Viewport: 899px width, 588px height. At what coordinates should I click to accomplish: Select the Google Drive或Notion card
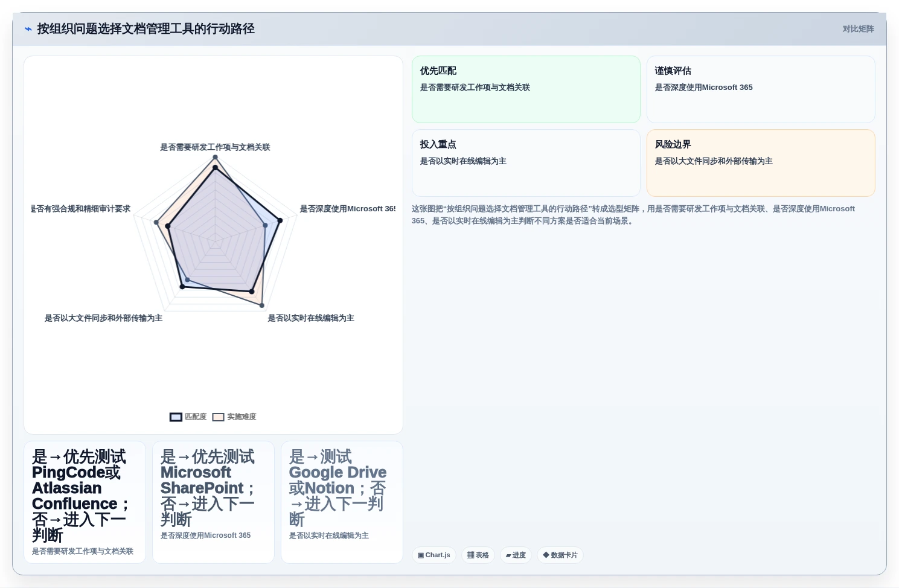tap(342, 502)
